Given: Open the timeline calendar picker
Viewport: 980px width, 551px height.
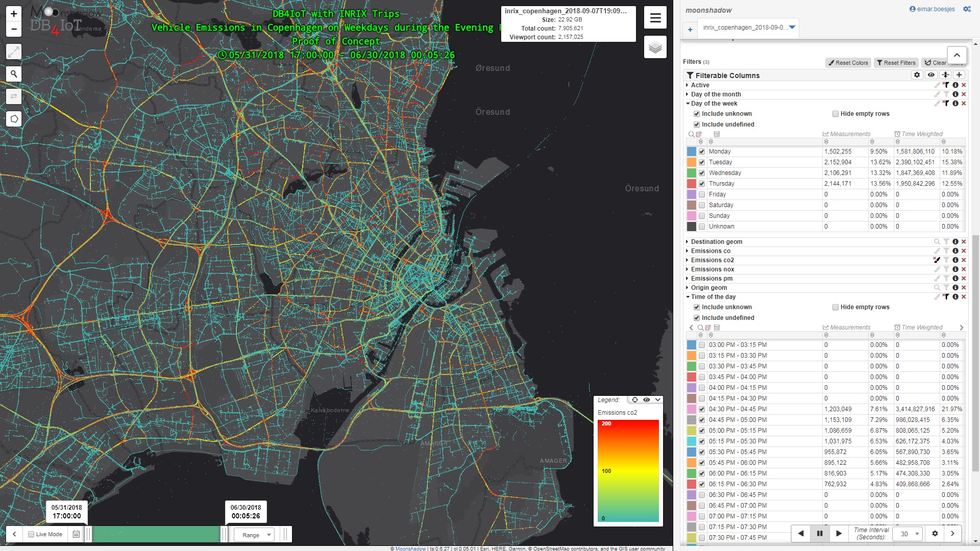Looking at the screenshot, I should 76,534.
